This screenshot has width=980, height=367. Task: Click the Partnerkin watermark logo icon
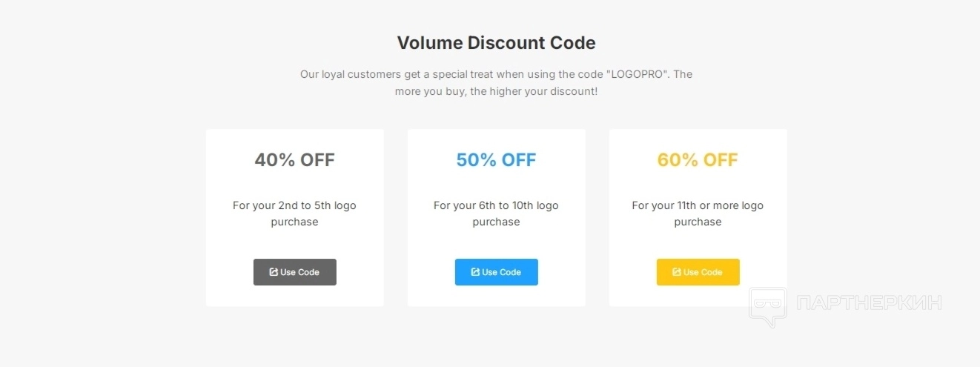(767, 306)
